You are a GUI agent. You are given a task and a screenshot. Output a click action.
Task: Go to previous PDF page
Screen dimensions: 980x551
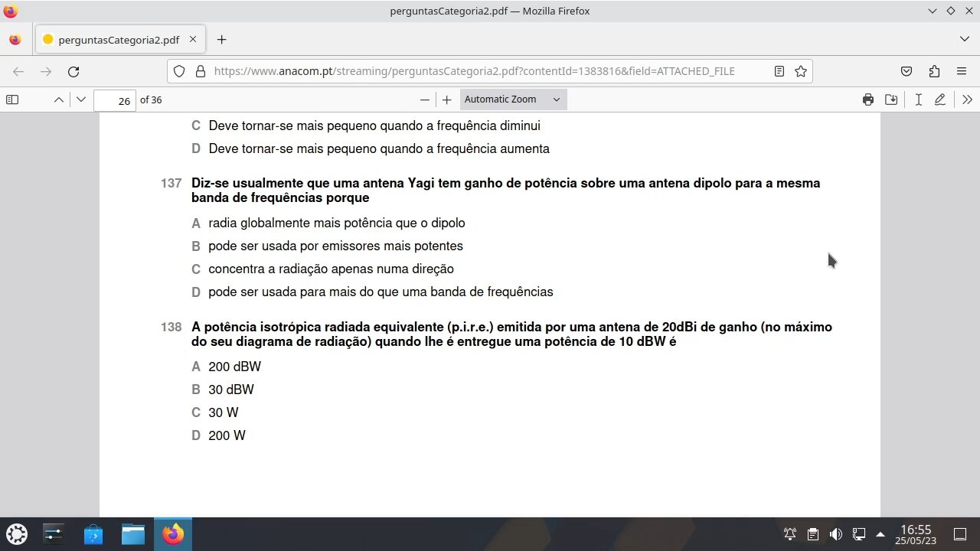[58, 99]
